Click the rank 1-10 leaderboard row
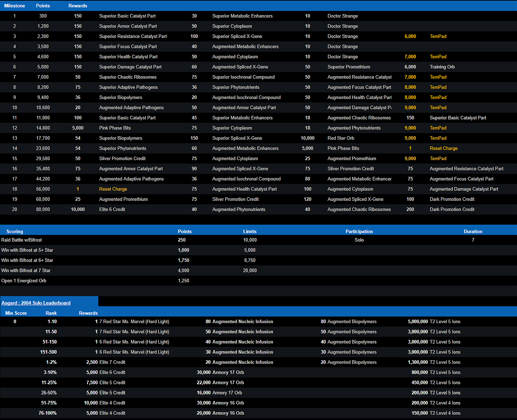 click(52, 322)
